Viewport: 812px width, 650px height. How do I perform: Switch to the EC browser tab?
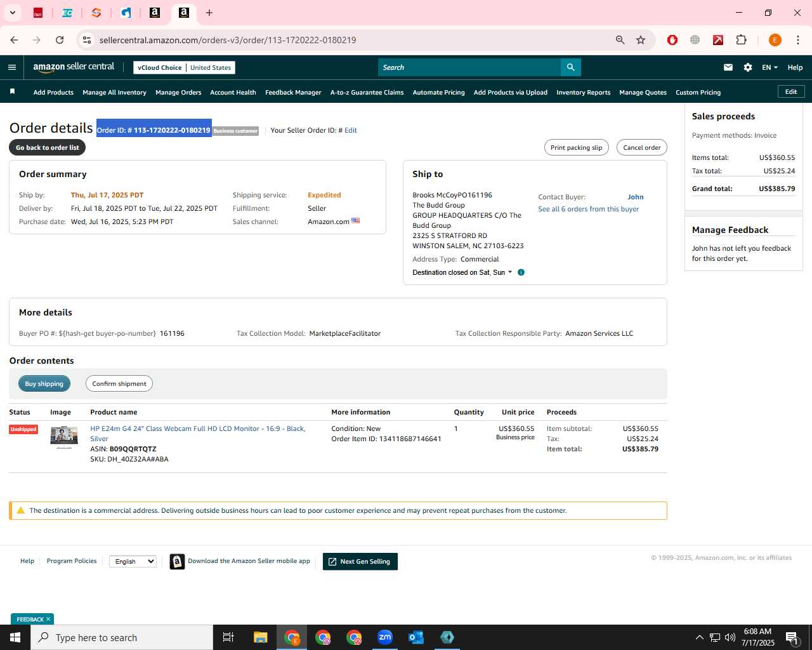point(67,13)
